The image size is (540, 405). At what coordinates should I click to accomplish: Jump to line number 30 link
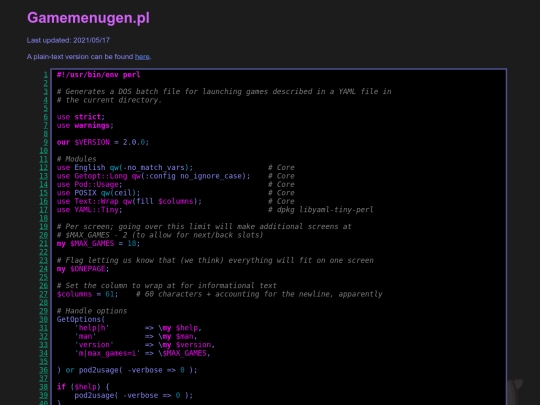[x=43, y=320]
